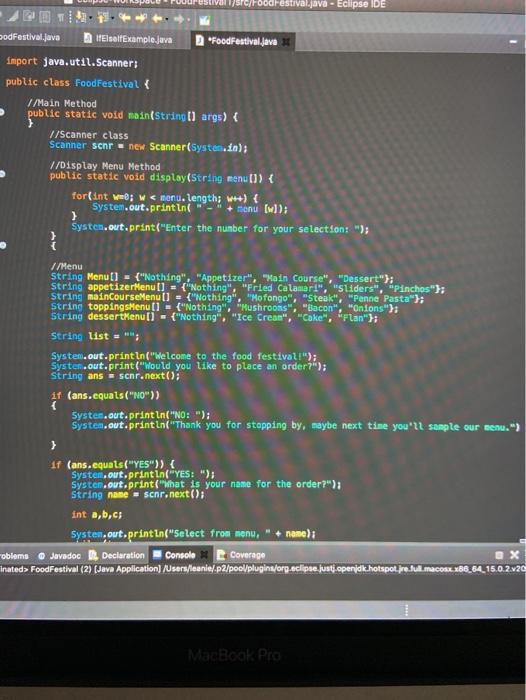Open the Forward history dropdown arrow
The height and width of the screenshot is (700, 526).
click(188, 19)
